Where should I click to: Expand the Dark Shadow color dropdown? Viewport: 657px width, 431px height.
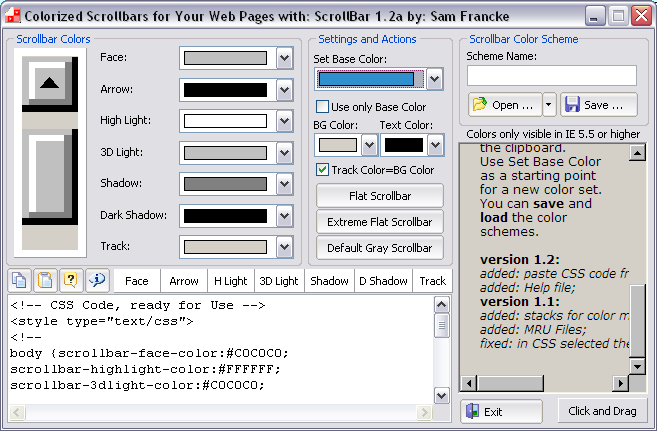click(285, 216)
